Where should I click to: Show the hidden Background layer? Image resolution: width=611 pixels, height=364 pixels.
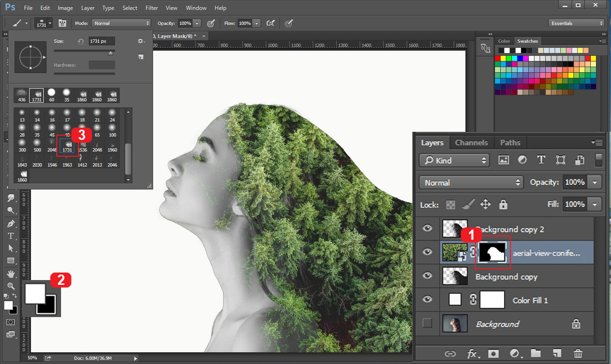[x=427, y=323]
